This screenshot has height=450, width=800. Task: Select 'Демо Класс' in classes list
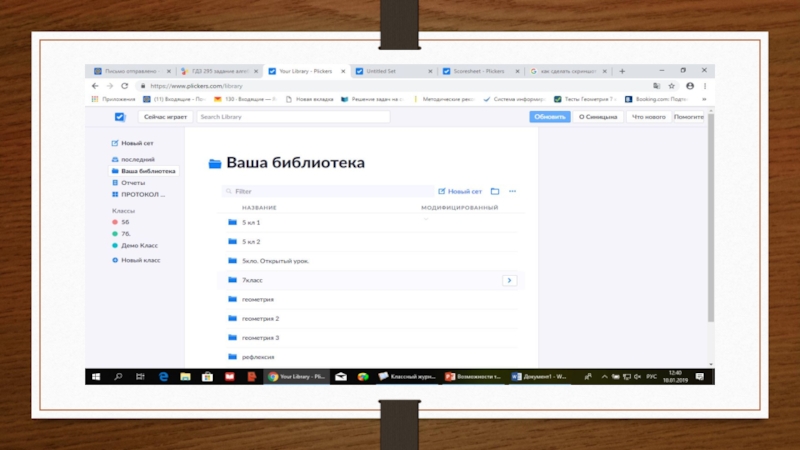pos(135,245)
